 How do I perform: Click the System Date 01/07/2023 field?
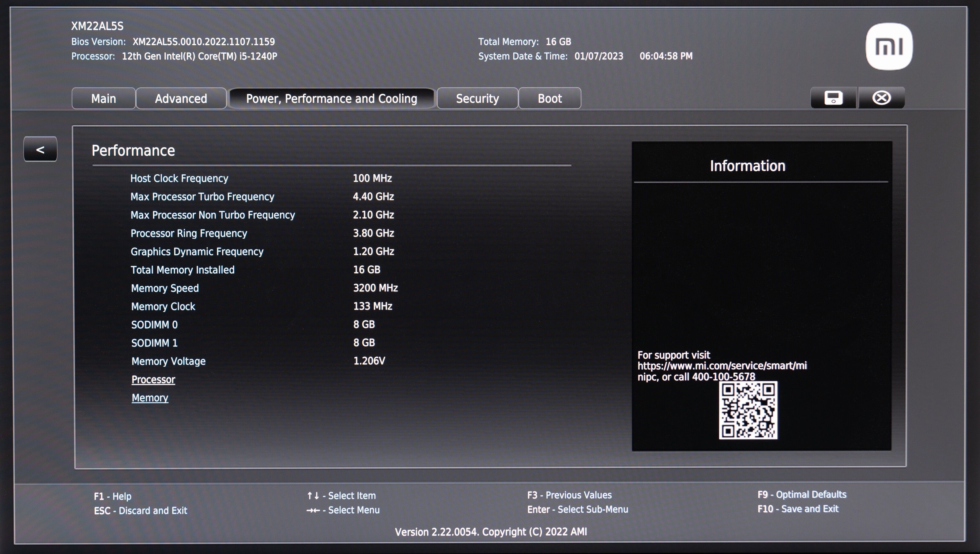click(x=598, y=56)
